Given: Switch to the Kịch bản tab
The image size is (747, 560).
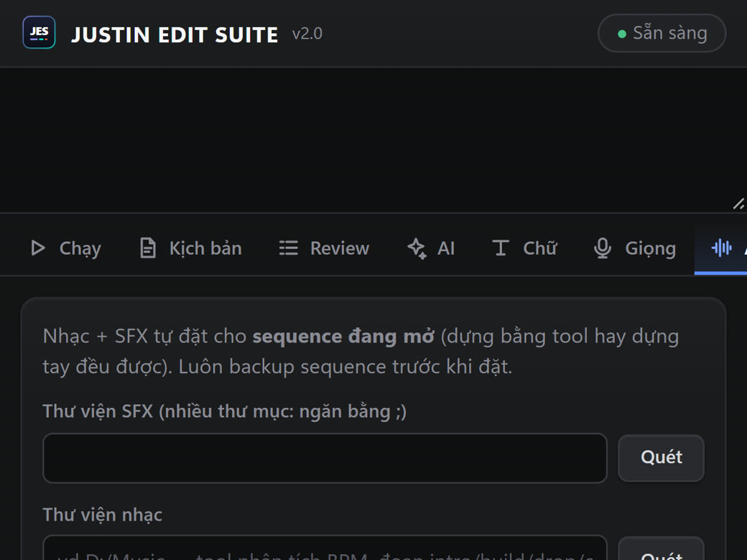Looking at the screenshot, I should click(x=191, y=248).
